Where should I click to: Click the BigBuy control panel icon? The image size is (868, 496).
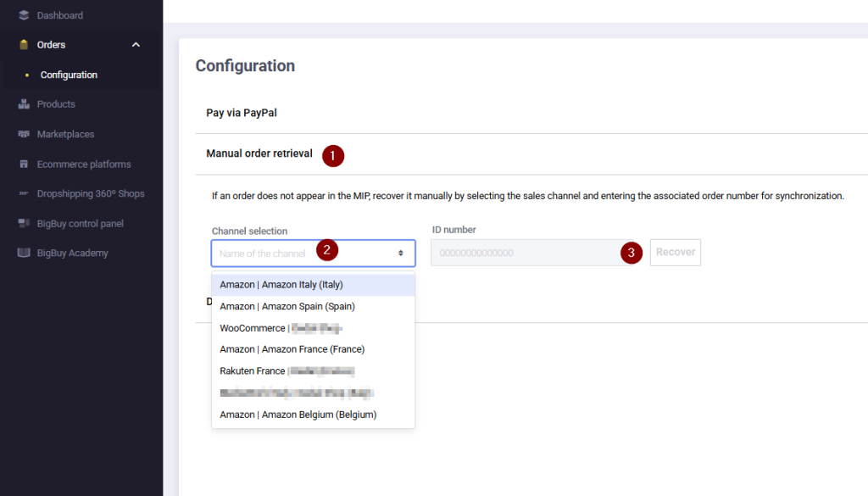coord(24,224)
